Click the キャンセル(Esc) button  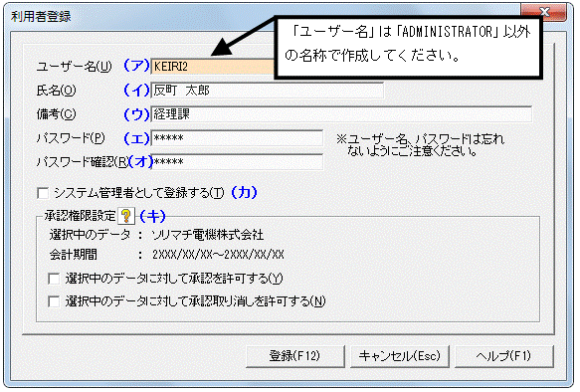(400, 356)
